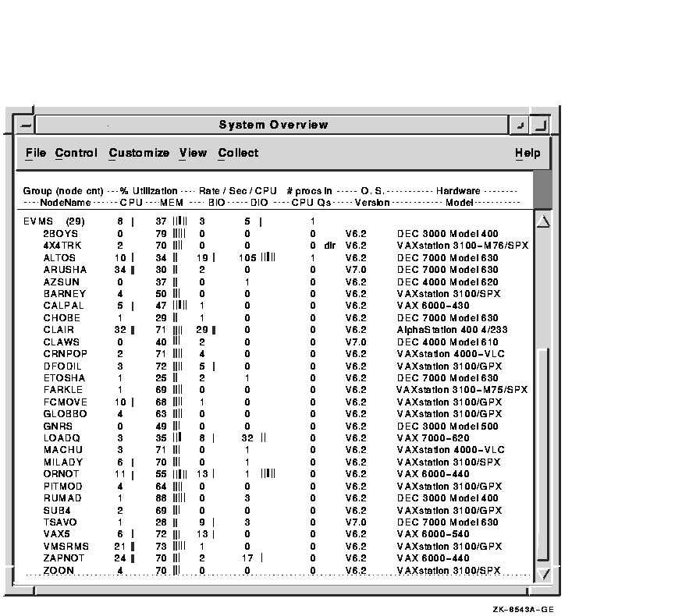Screen dimensions: 675x616
Task: Collapse the EVMS group row
Action: 37,221
